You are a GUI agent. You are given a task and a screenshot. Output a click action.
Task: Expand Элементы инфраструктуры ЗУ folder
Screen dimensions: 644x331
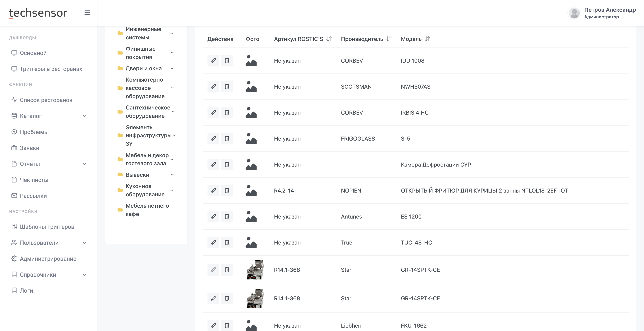tap(174, 135)
